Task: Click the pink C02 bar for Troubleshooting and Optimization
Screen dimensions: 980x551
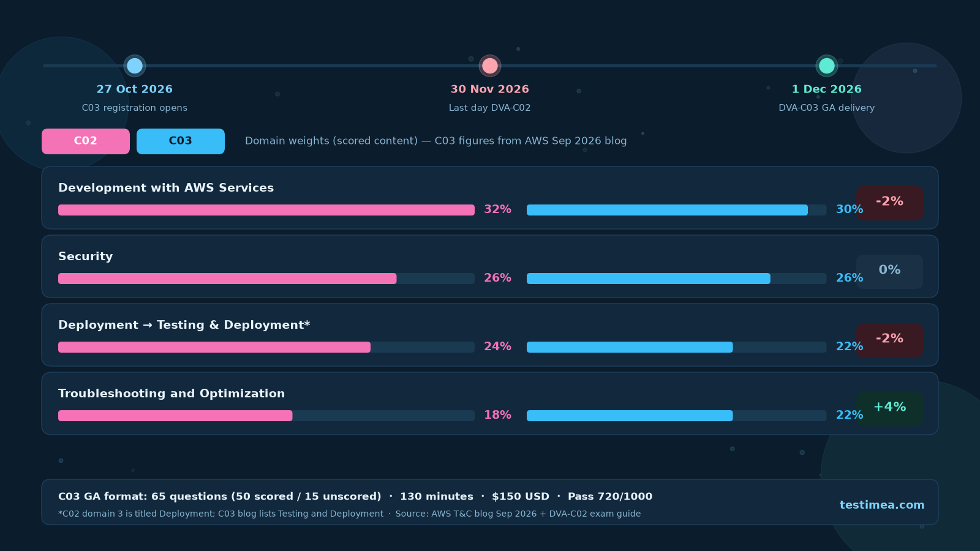Action: click(x=175, y=416)
